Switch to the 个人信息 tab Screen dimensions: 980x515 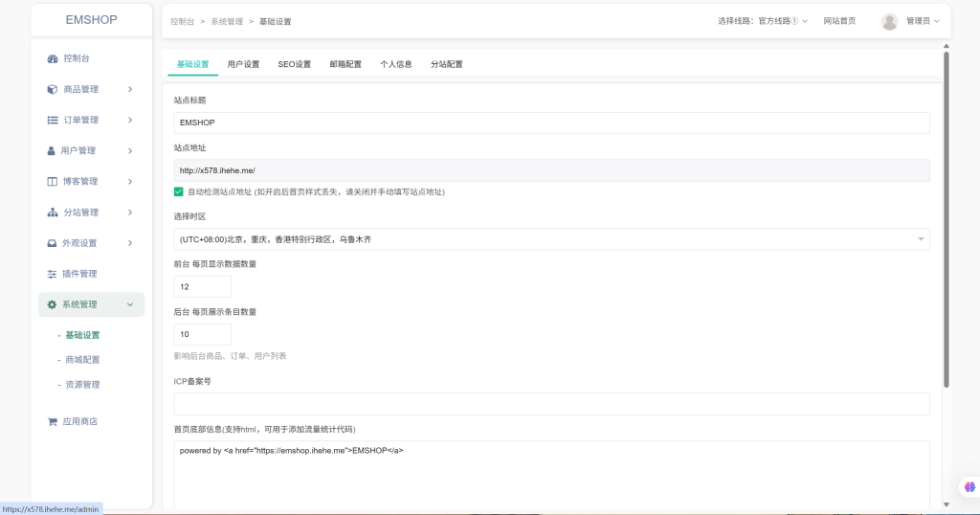click(x=396, y=64)
